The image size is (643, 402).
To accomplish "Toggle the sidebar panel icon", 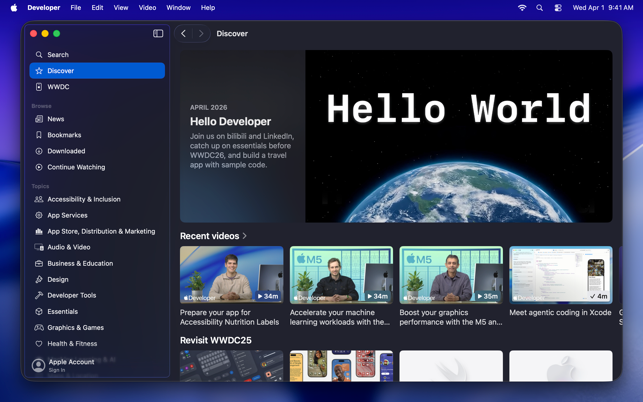I will [x=158, y=34].
